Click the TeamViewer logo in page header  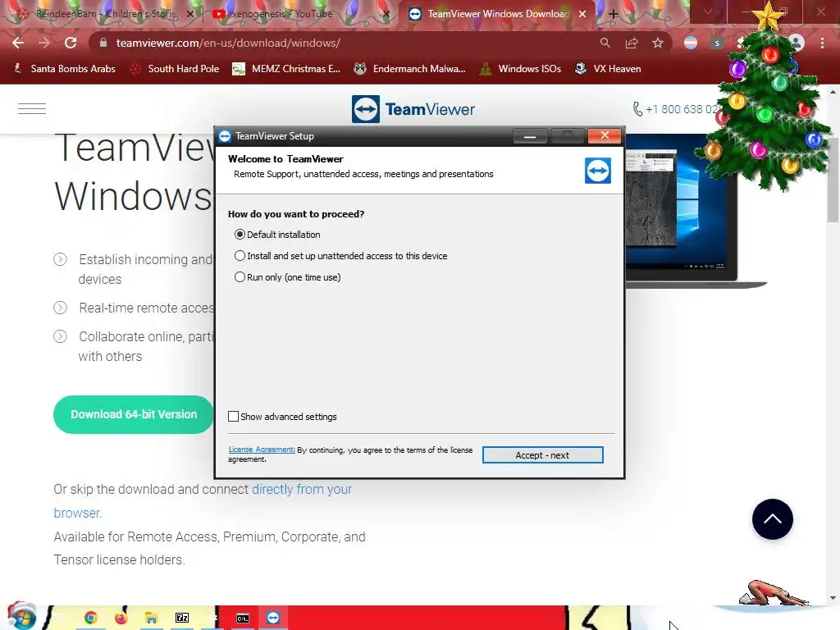point(413,109)
